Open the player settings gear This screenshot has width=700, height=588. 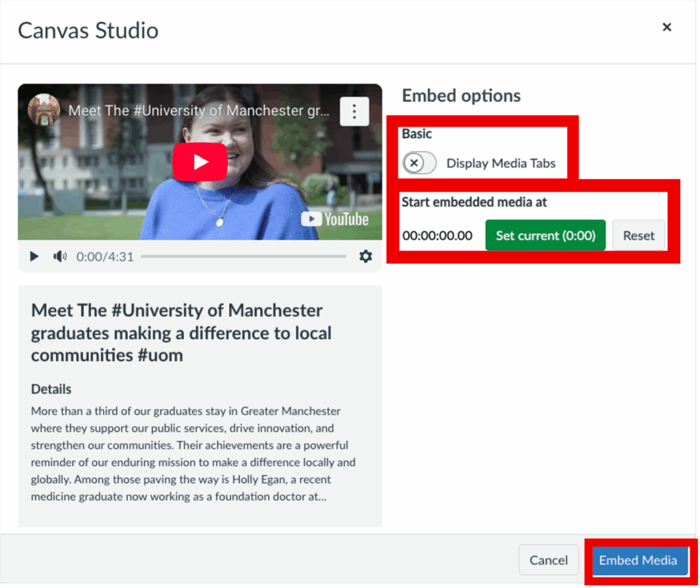(x=366, y=256)
